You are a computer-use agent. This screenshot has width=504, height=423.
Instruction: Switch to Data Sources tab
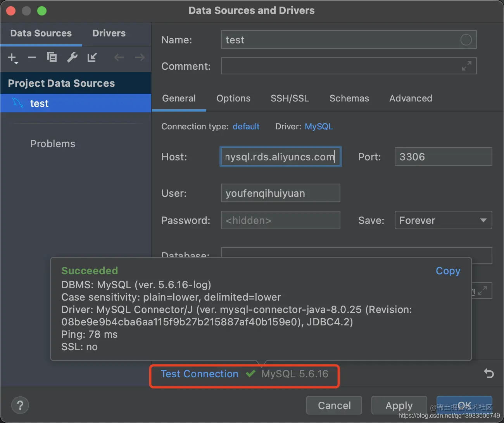(41, 33)
